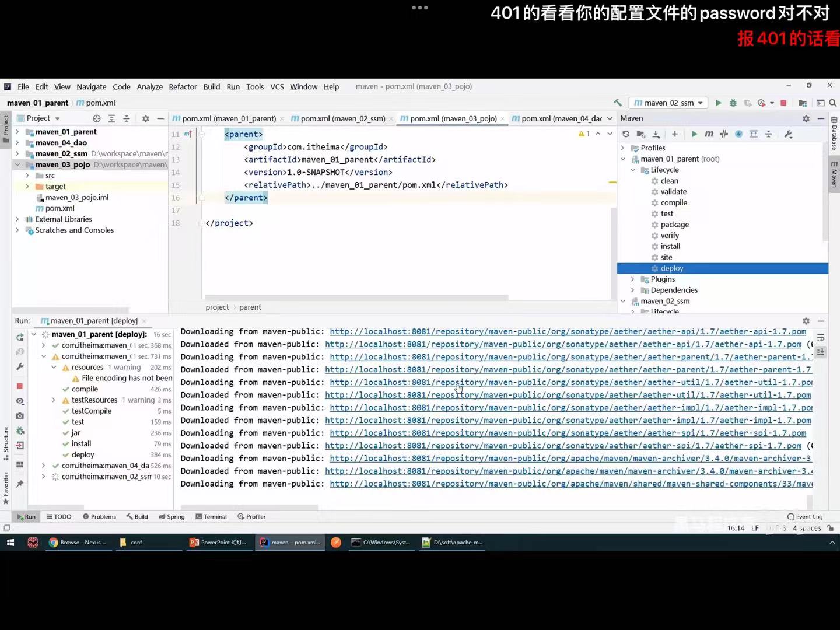
Task: Click Download Sources icon in Maven toolbar
Action: (656, 134)
